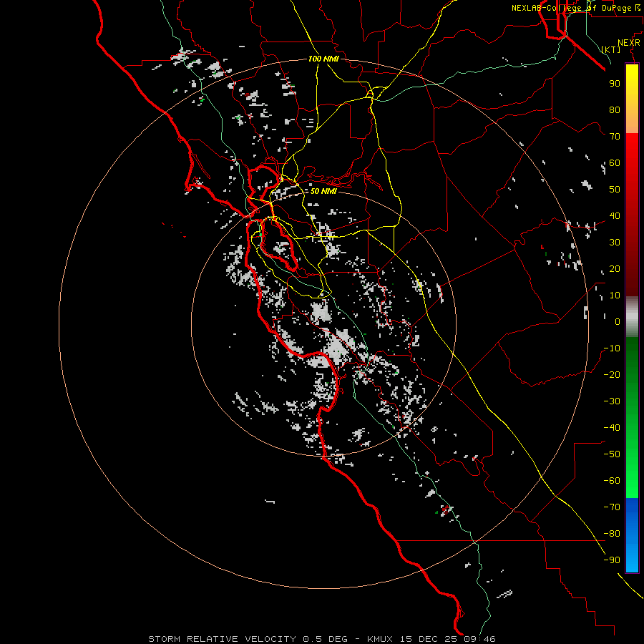Pick the light blue segment near -90
This screenshot has height=644, width=644.
click(632, 560)
